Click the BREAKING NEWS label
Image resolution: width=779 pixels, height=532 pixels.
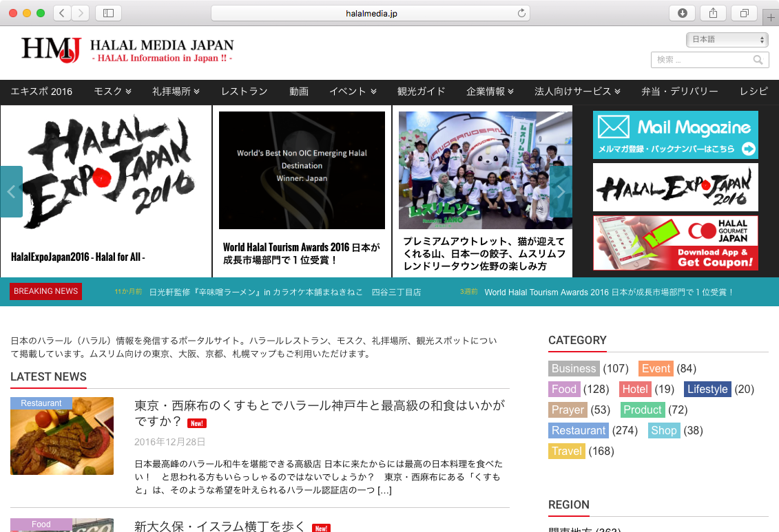[x=45, y=291]
